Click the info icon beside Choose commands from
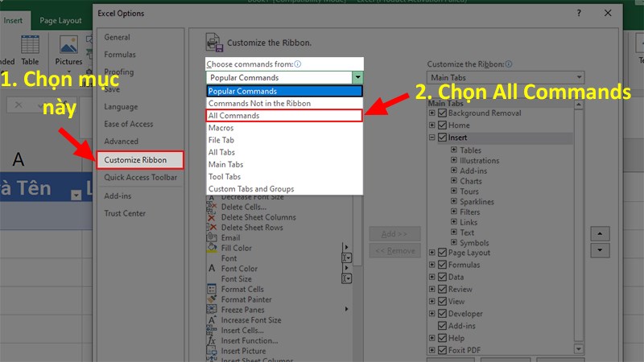644x362 pixels. click(298, 64)
